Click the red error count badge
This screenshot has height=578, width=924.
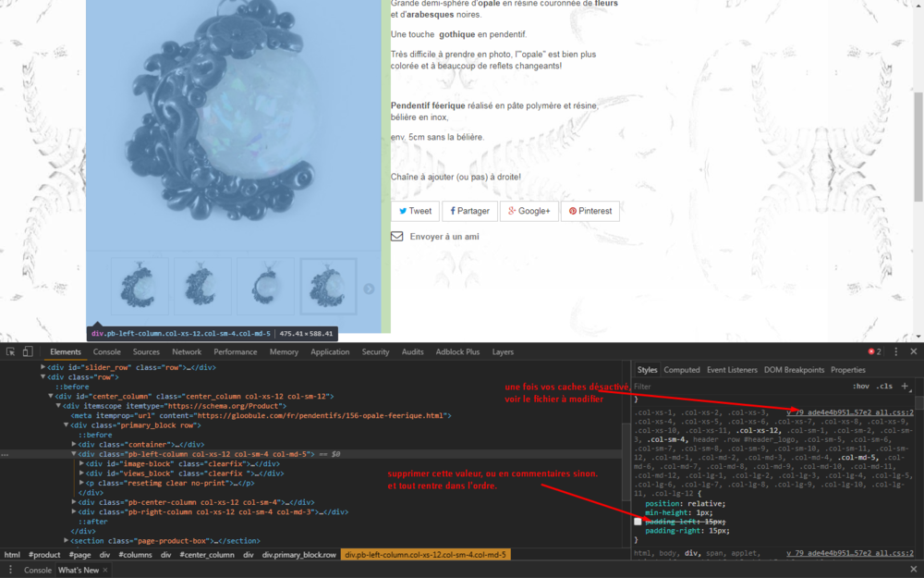[x=872, y=351]
